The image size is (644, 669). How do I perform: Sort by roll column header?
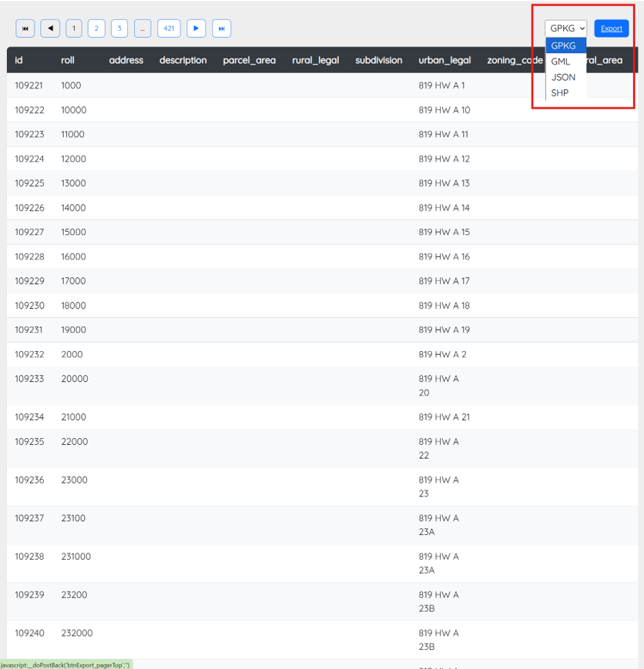click(x=68, y=60)
